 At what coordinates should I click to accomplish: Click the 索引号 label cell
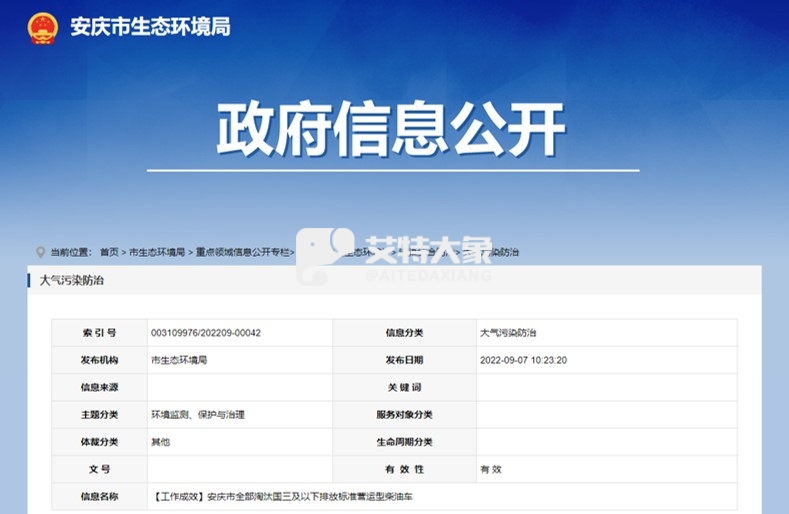(99, 333)
